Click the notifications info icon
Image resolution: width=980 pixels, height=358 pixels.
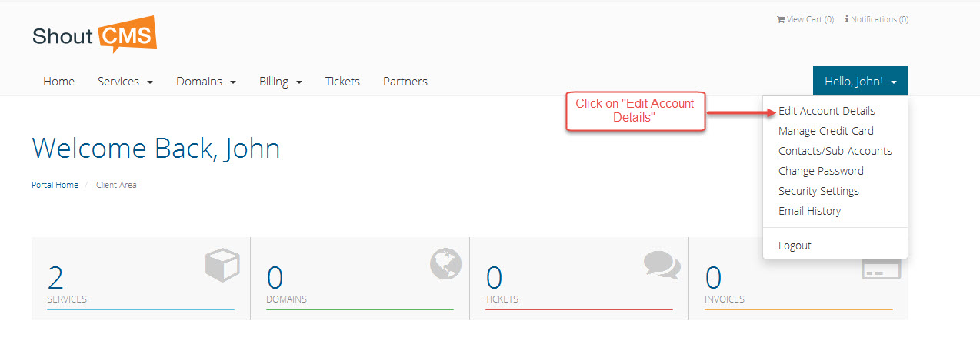pyautogui.click(x=847, y=20)
